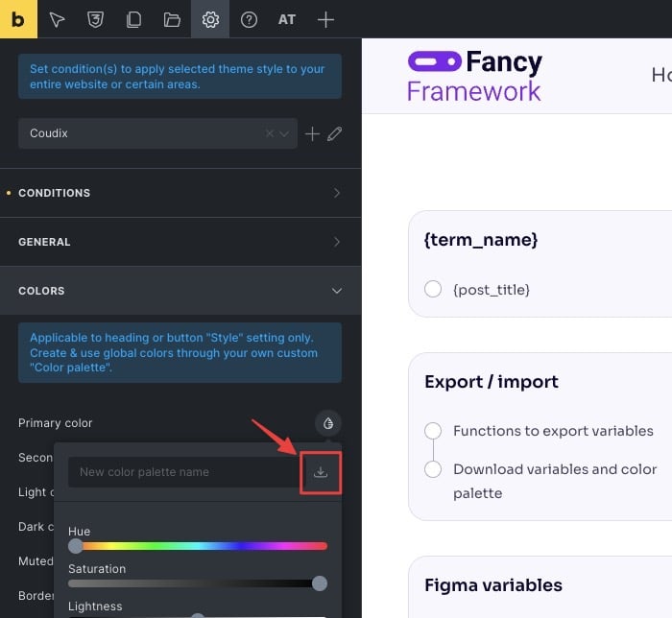Click the plus add element icon in toolbar
This screenshot has height=618, width=672.
click(325, 20)
